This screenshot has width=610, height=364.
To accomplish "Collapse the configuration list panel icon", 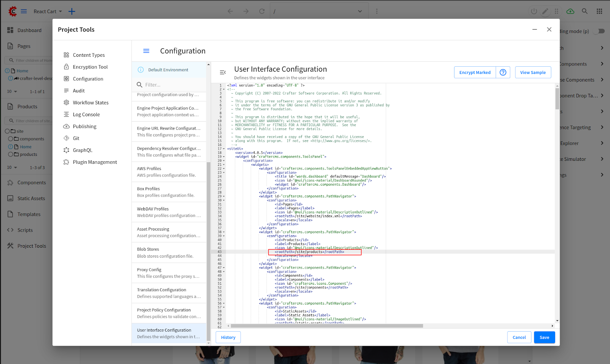I will click(x=223, y=72).
